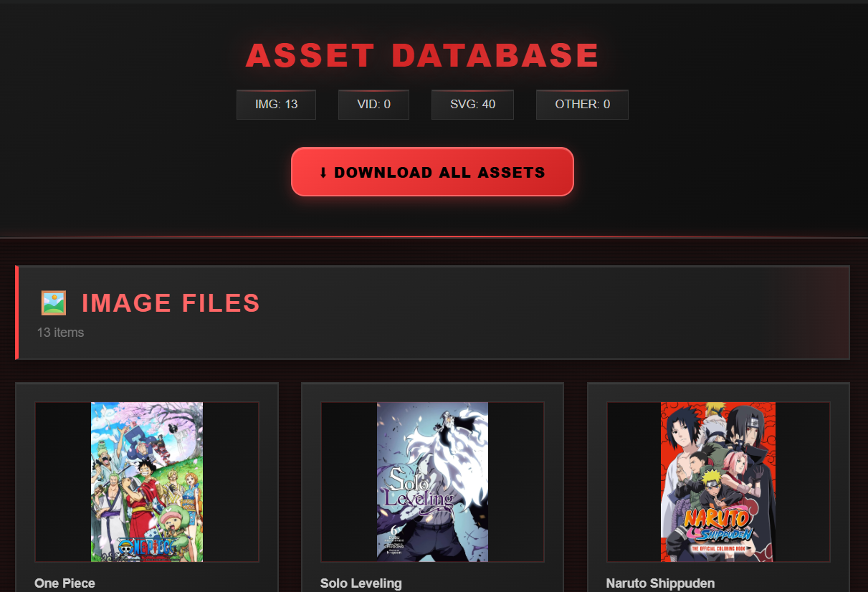This screenshot has height=592, width=868.
Task: Select the IMG: 13 counter badge
Action: [276, 105]
